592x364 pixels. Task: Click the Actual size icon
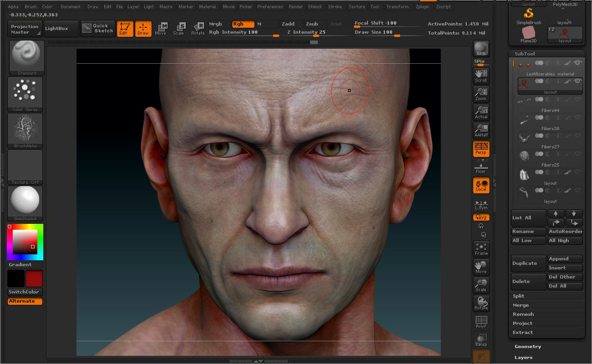click(x=481, y=112)
